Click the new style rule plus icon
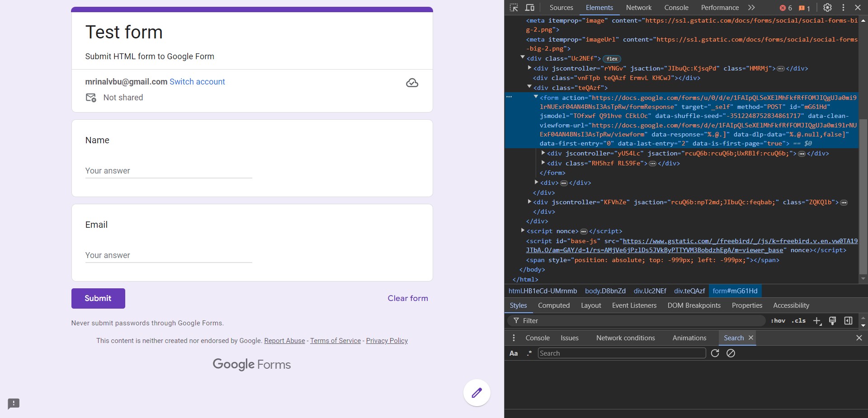The height and width of the screenshot is (418, 868). (x=817, y=321)
